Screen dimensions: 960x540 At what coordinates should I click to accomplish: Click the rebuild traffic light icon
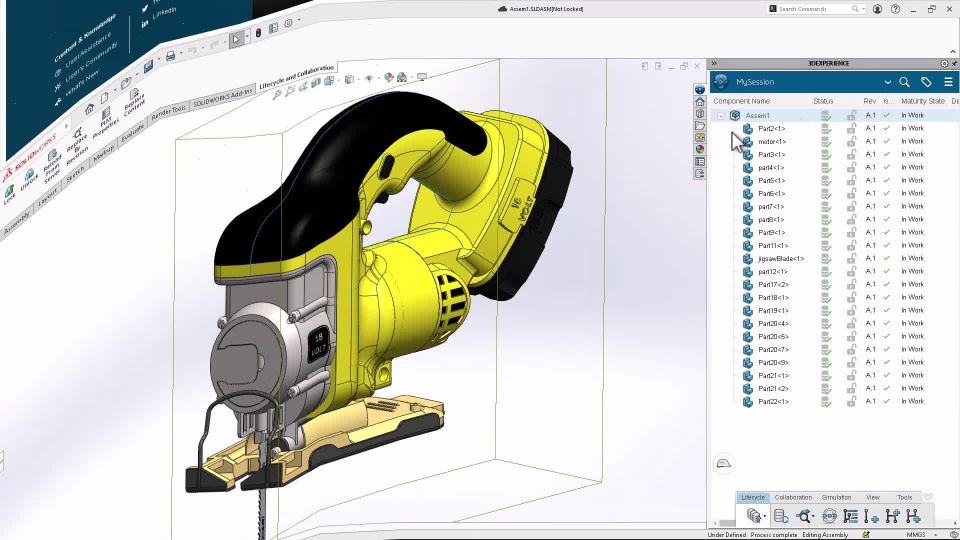point(258,33)
